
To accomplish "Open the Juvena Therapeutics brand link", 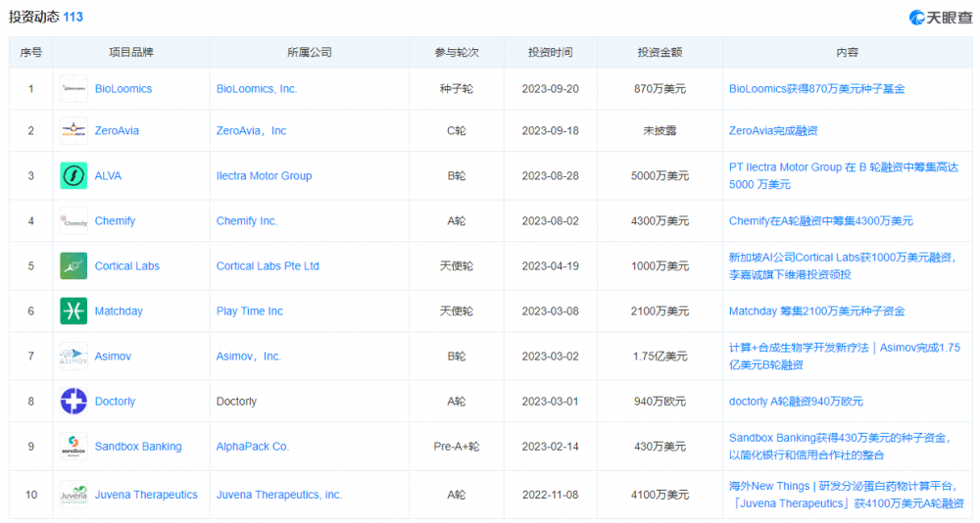I will click(x=146, y=495).
